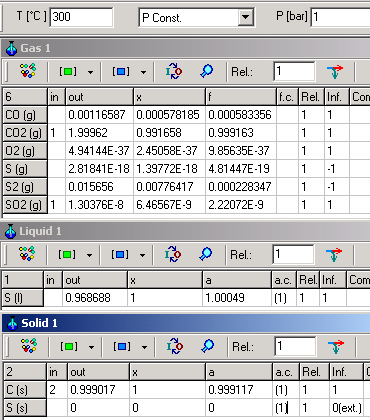Click the flask icon in Solid 1 title
Viewport: 370px width, 420px height.
12,323
